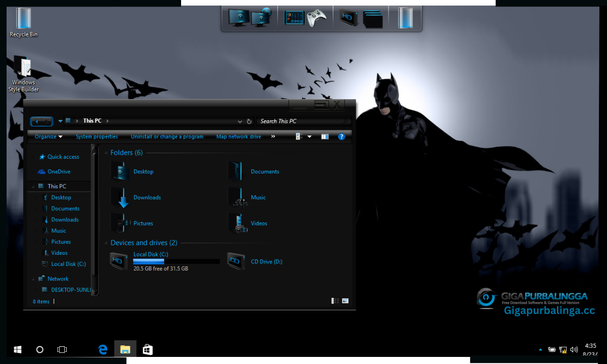Click the 8 items status text
The height and width of the screenshot is (364, 607).
41,301
